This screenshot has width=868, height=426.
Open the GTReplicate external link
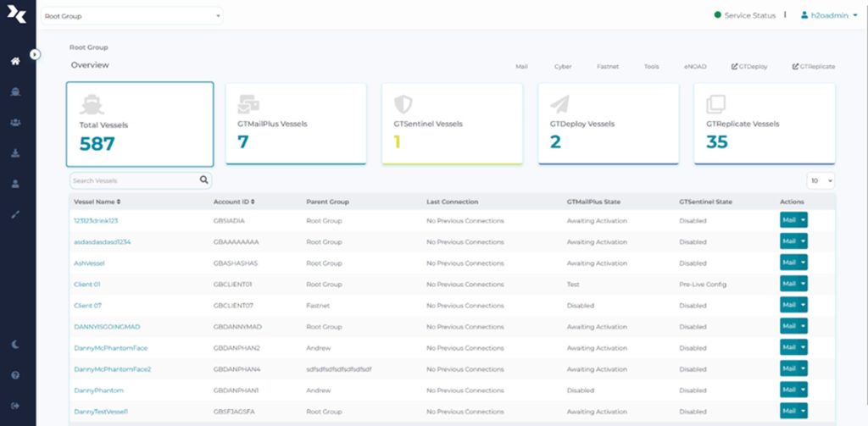(x=813, y=66)
